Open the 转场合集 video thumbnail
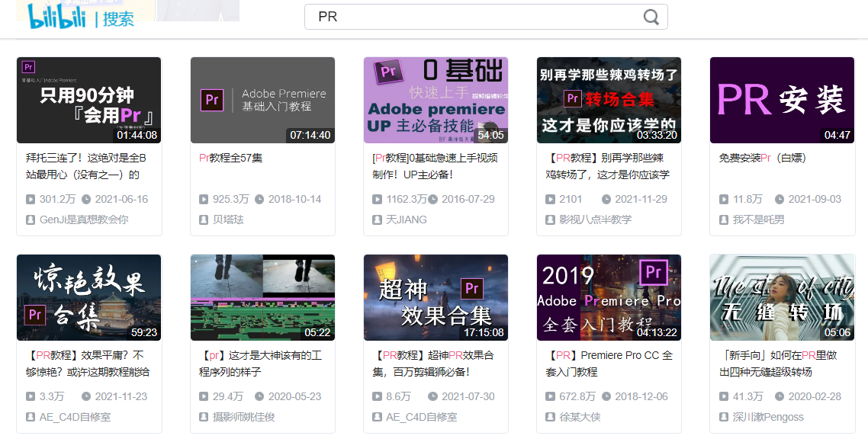The image size is (868, 439). point(609,100)
